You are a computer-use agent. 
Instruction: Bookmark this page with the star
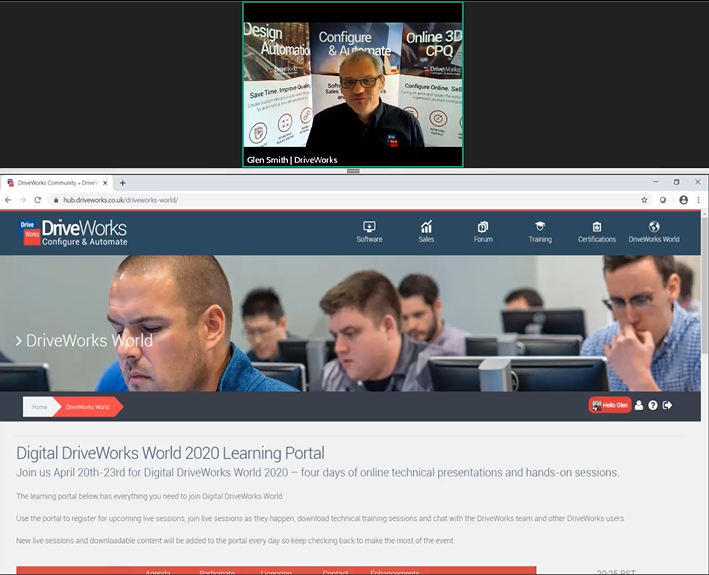(x=644, y=200)
